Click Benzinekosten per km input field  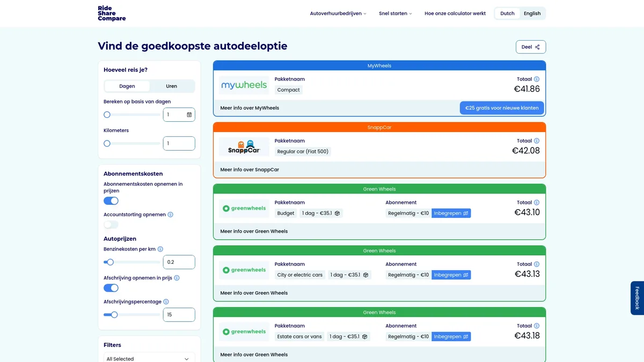[x=179, y=262]
